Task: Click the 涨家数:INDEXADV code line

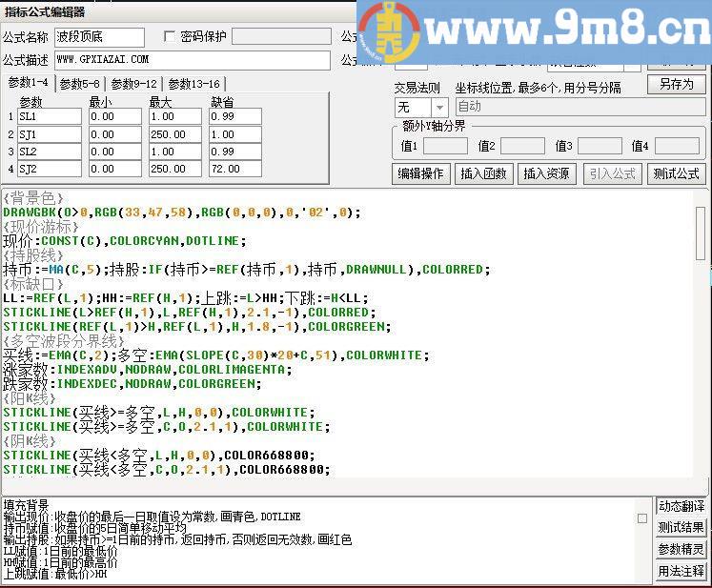Action: pos(147,370)
